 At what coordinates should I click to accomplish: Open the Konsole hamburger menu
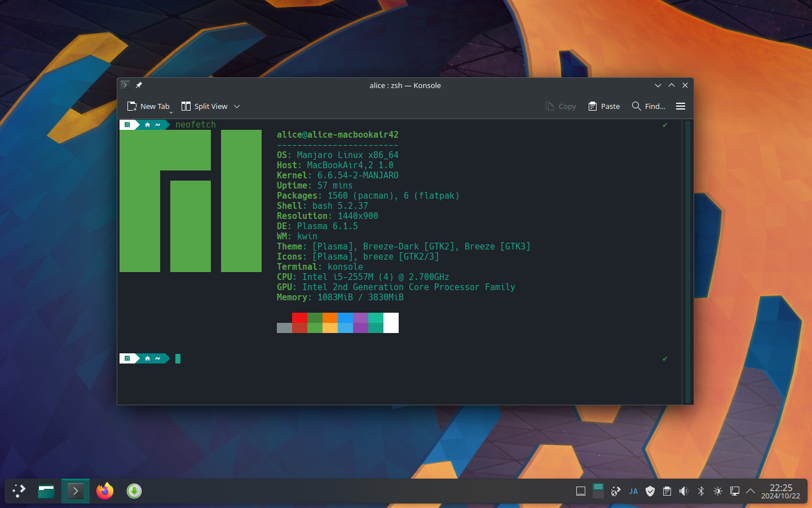point(681,106)
